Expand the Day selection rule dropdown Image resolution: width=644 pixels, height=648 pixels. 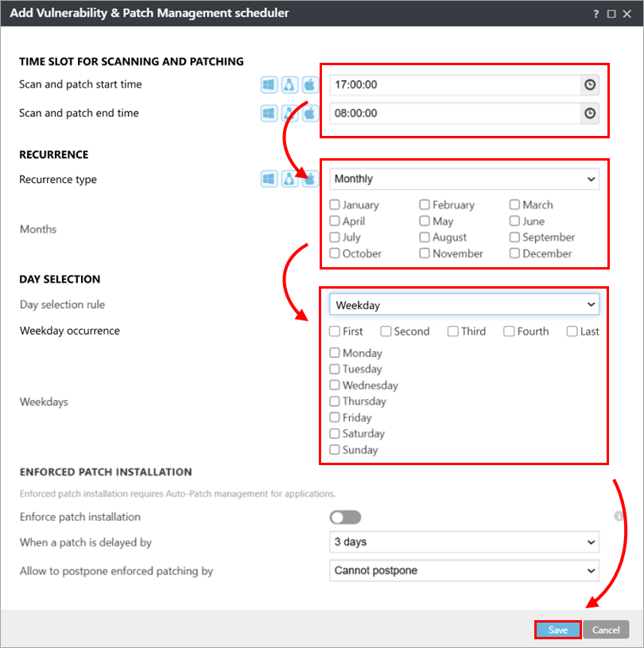464,305
